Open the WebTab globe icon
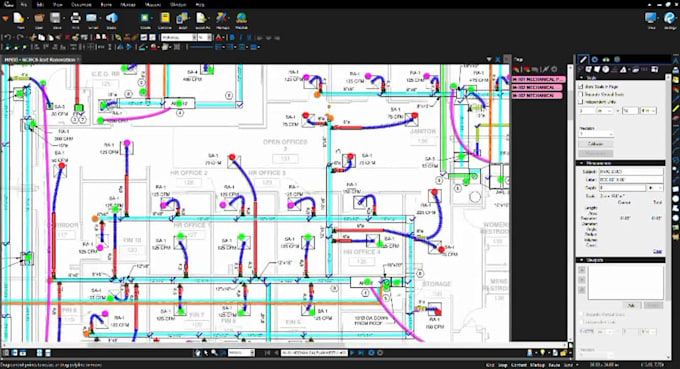 pos(242,18)
